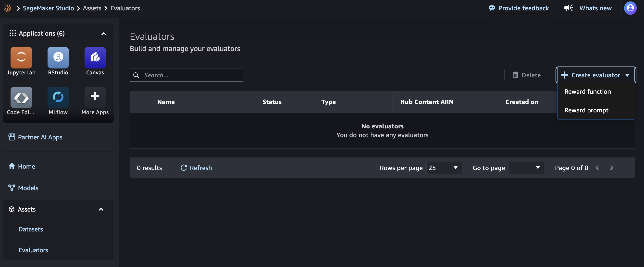This screenshot has width=644, height=267.
Task: Open the Go to page dropdown
Action: pyautogui.click(x=526, y=168)
